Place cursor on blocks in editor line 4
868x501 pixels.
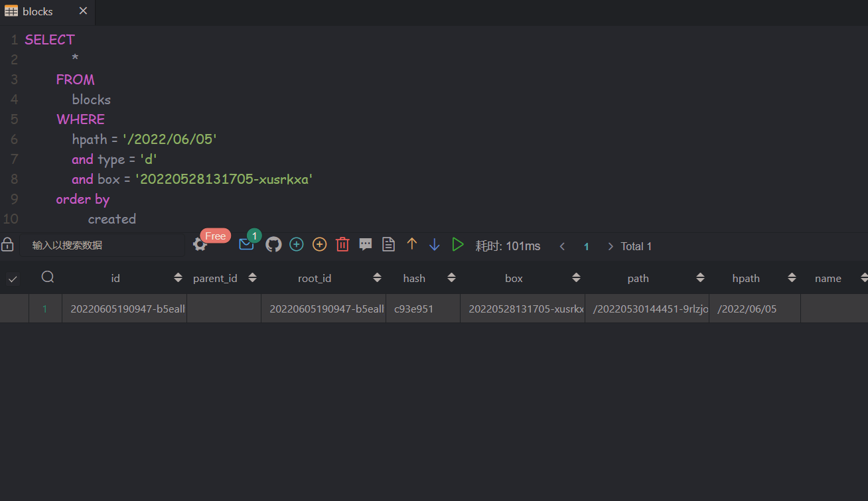(x=92, y=100)
